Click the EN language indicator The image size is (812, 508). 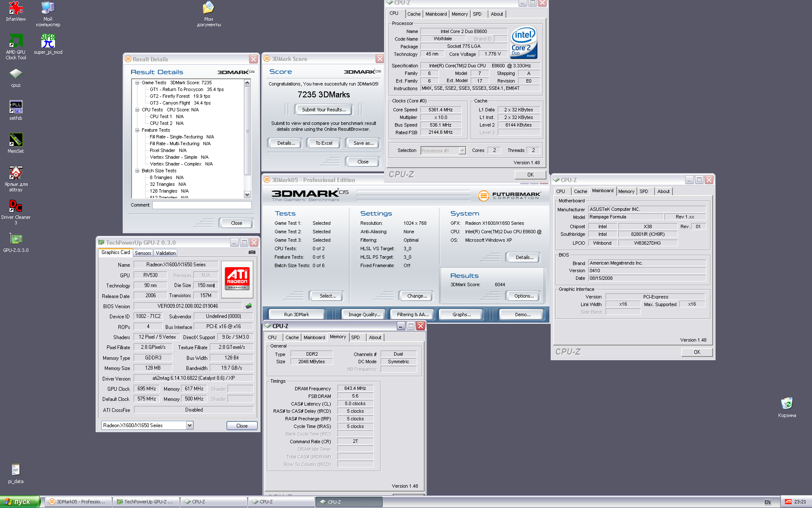[x=767, y=502]
